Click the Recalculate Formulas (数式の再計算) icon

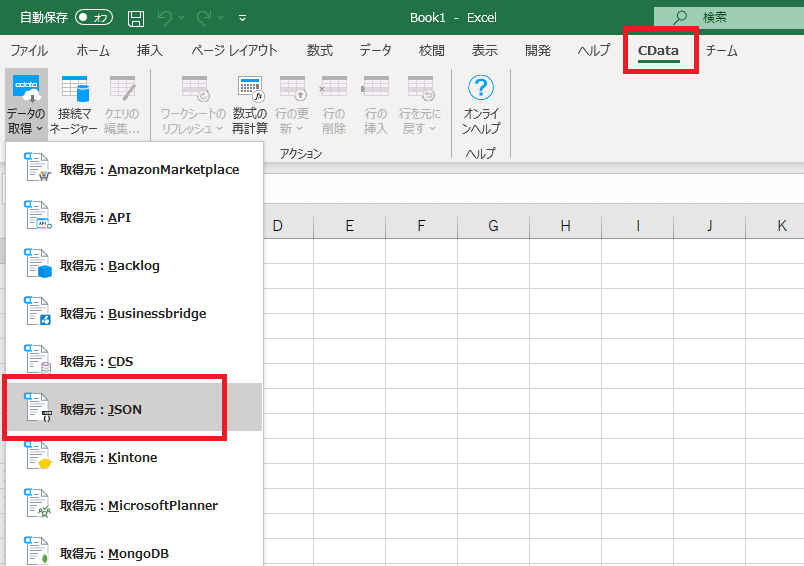pyautogui.click(x=249, y=104)
